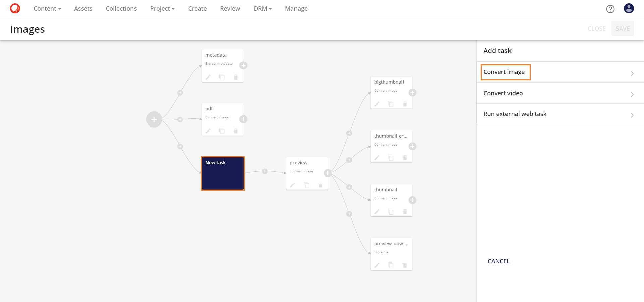Expand Convert video chevron arrow

click(x=632, y=94)
